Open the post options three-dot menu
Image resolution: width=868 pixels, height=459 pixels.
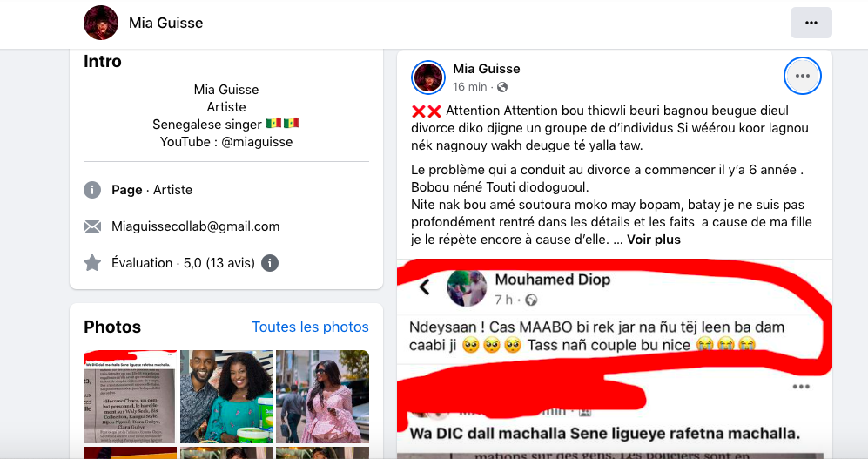(802, 77)
